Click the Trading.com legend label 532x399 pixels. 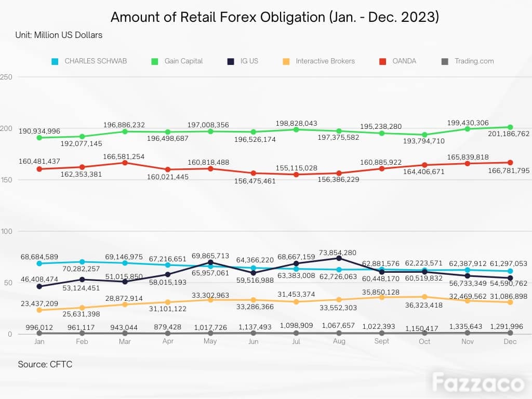tap(474, 61)
